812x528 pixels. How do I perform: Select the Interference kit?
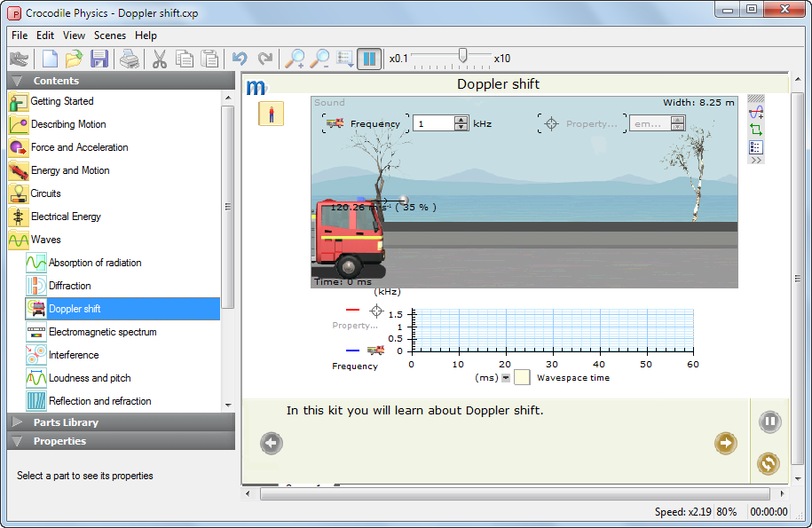74,355
